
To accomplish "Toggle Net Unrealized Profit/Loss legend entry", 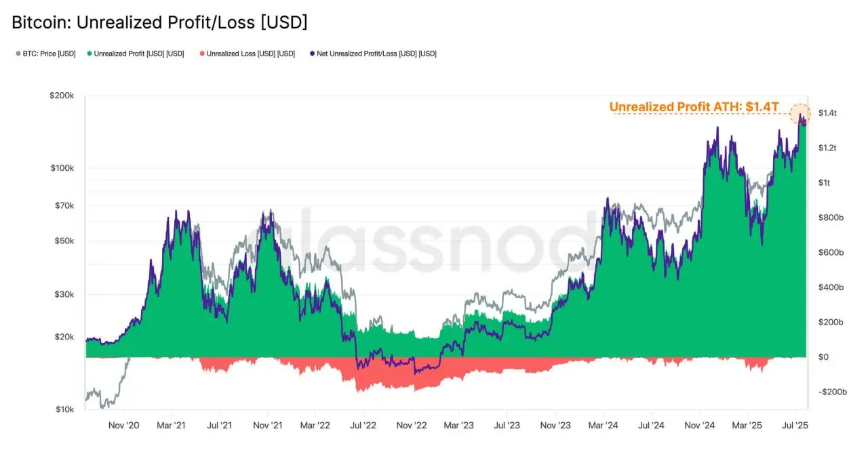I will point(372,54).
